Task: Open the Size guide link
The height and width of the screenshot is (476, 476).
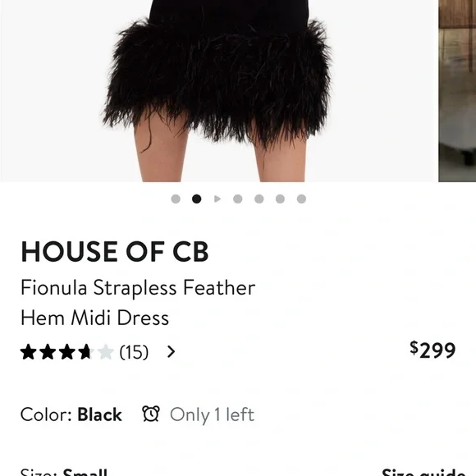Action: coord(423,472)
